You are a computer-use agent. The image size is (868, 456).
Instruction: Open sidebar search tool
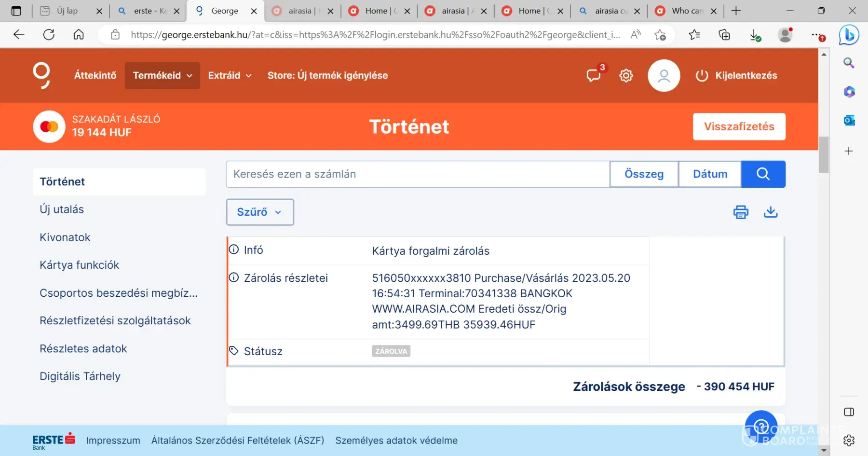849,63
